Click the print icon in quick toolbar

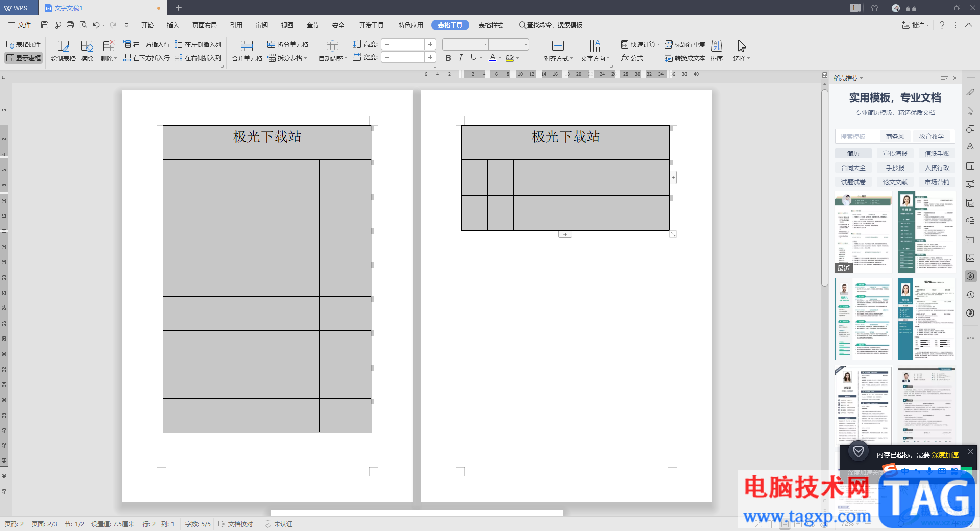click(70, 25)
